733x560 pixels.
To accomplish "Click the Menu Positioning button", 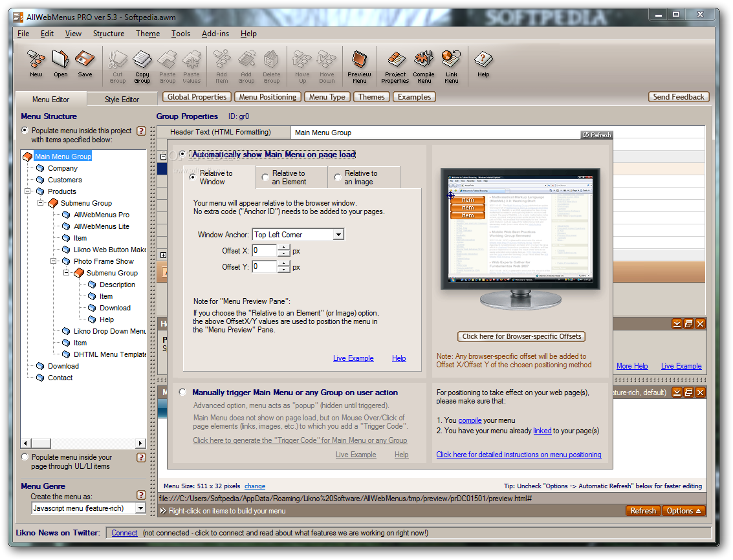I will click(x=267, y=97).
